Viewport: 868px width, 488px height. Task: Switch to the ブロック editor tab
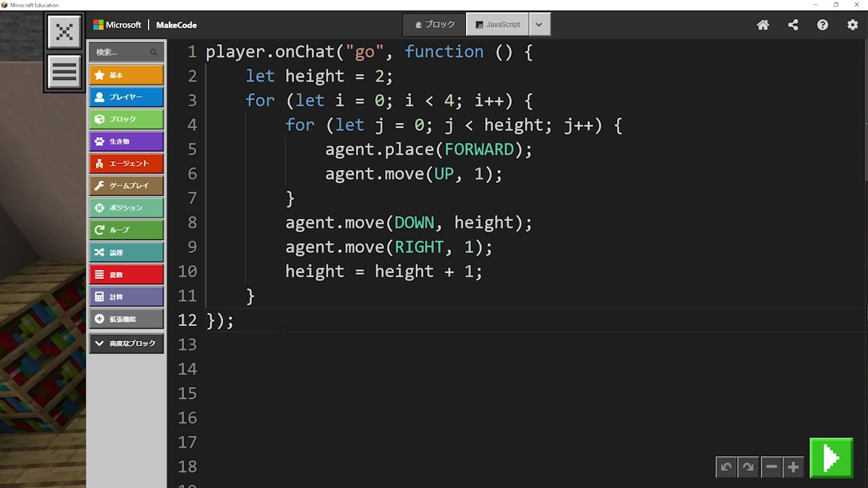[435, 24]
